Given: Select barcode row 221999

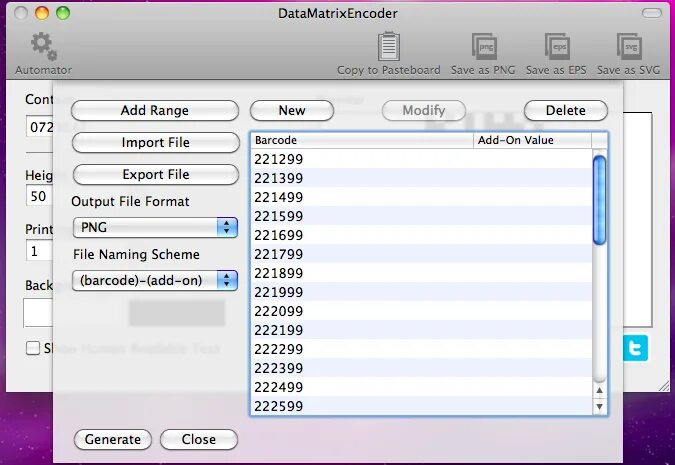Looking at the screenshot, I should (x=421, y=292).
